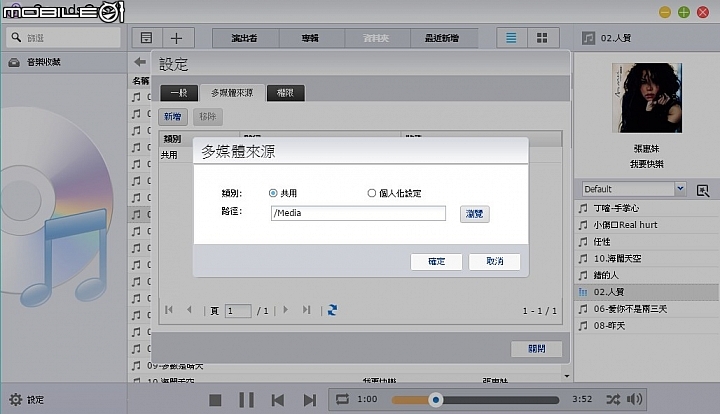720x414 pixels.
Task: Click the playback progress slider handle
Action: 436,400
